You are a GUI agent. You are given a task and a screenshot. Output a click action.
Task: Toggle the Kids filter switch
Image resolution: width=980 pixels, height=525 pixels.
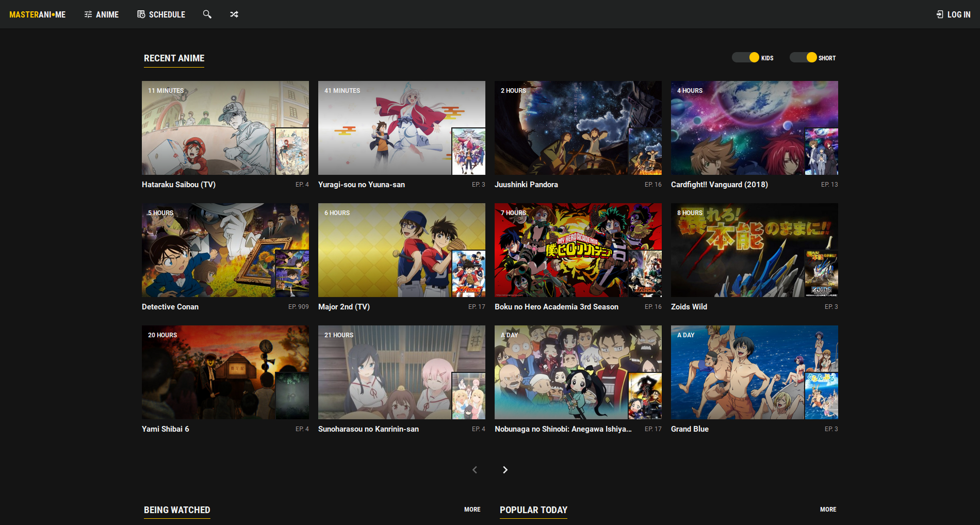746,57
